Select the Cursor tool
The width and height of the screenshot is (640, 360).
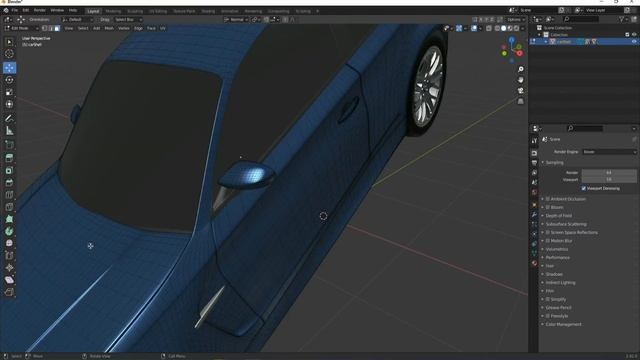pyautogui.click(x=9, y=54)
